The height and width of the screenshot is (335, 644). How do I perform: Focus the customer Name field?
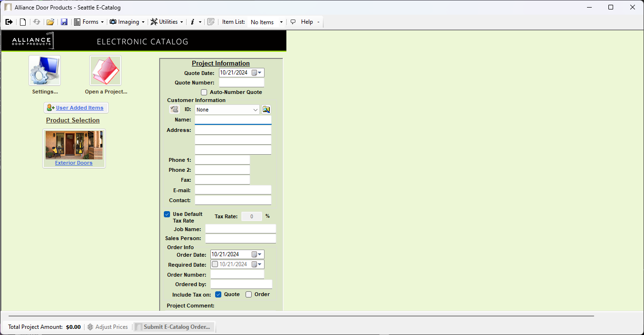click(x=233, y=120)
